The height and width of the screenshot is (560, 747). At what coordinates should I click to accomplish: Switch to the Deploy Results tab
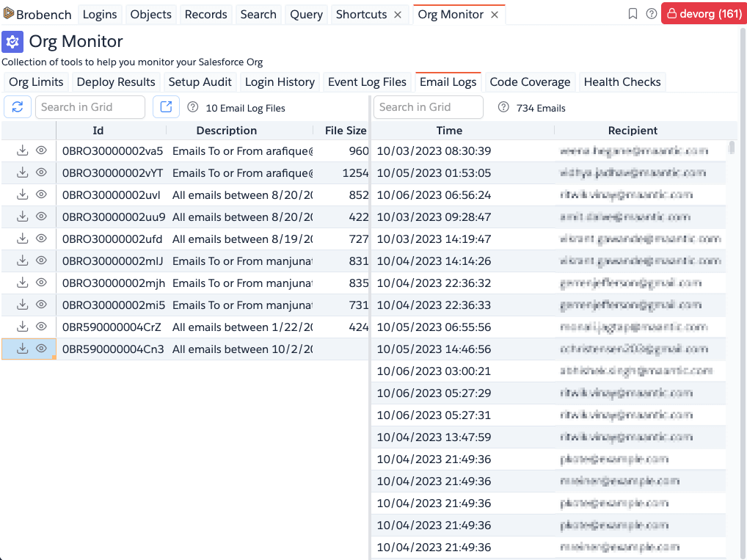tap(116, 82)
